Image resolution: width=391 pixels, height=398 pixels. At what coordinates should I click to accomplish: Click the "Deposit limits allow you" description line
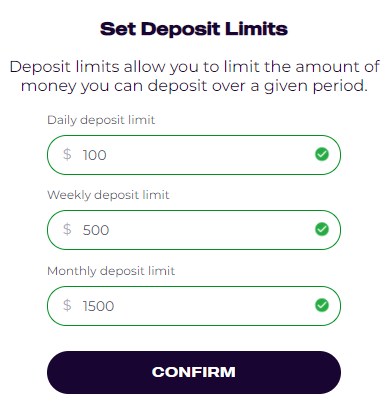[x=195, y=67]
